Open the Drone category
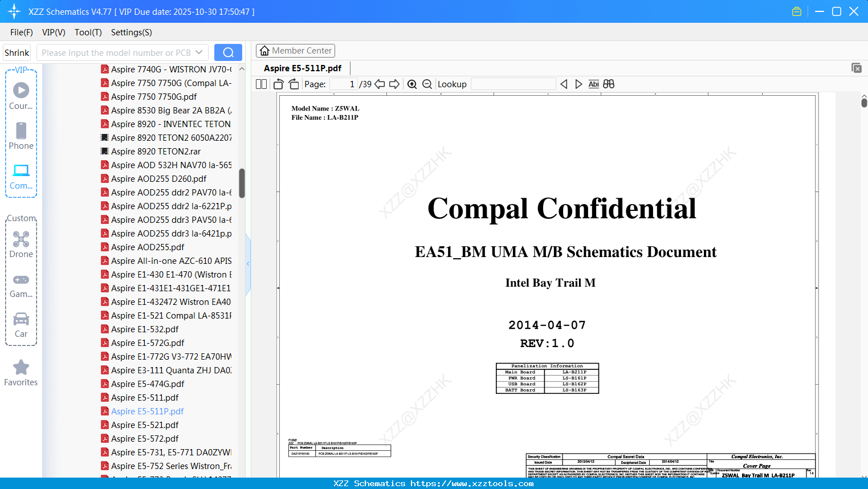This screenshot has height=489, width=868. point(21,244)
